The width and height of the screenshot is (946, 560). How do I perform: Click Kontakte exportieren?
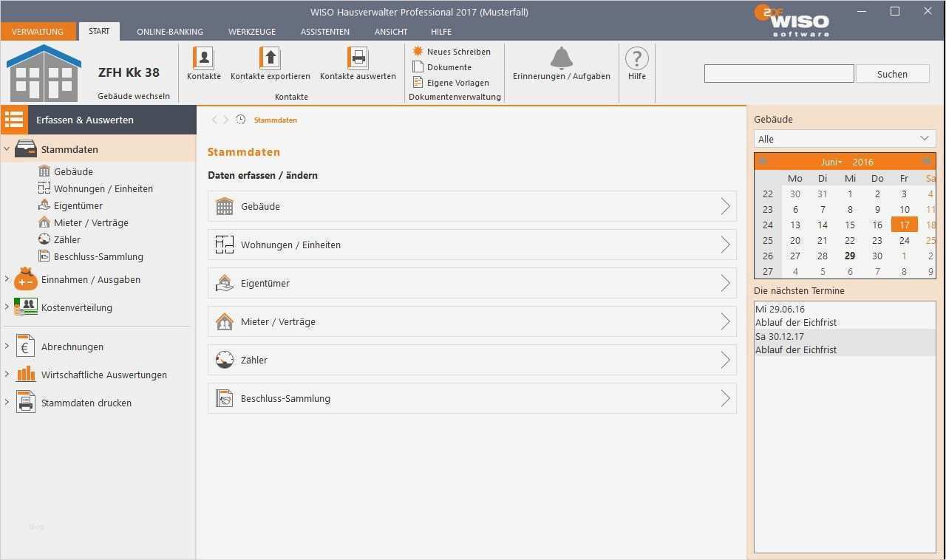pos(270,63)
